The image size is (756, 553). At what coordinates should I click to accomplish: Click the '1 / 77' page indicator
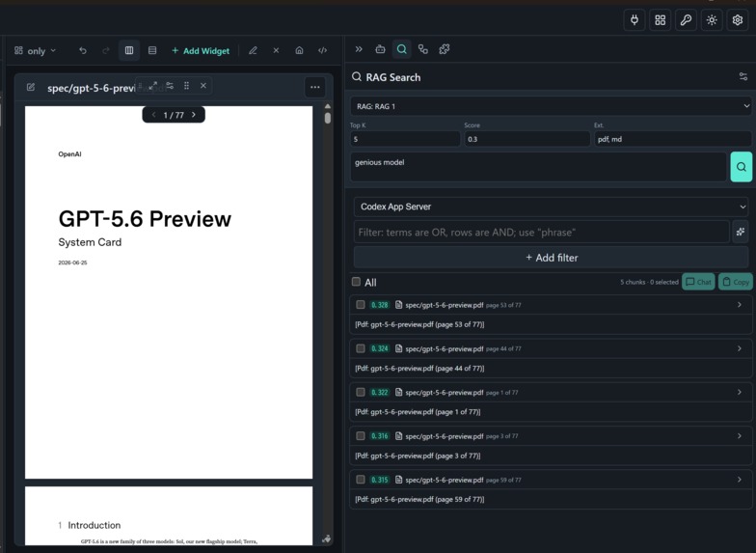click(x=174, y=115)
